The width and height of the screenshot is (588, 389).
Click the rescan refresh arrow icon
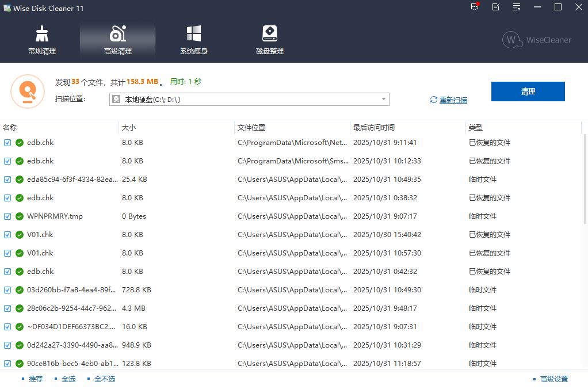[434, 100]
